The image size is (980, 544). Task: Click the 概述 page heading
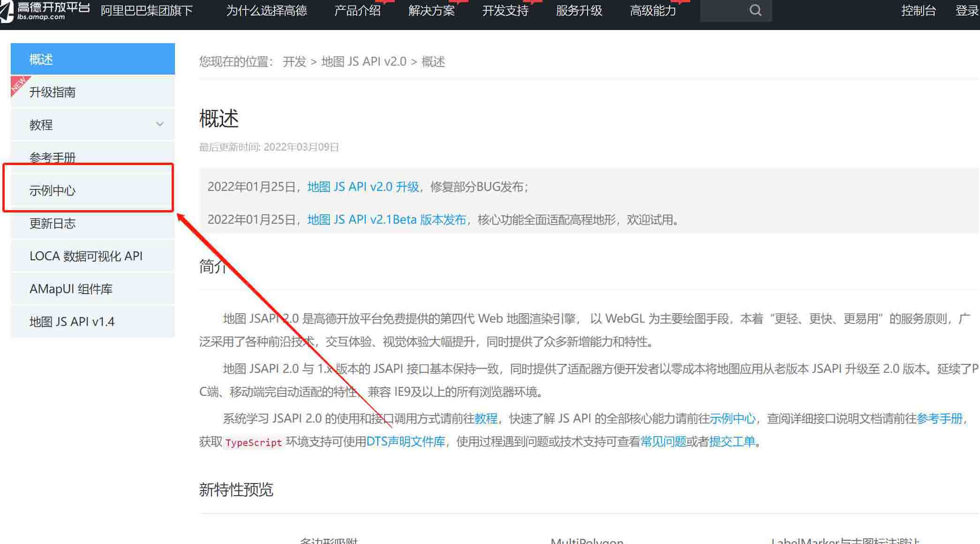click(x=219, y=118)
